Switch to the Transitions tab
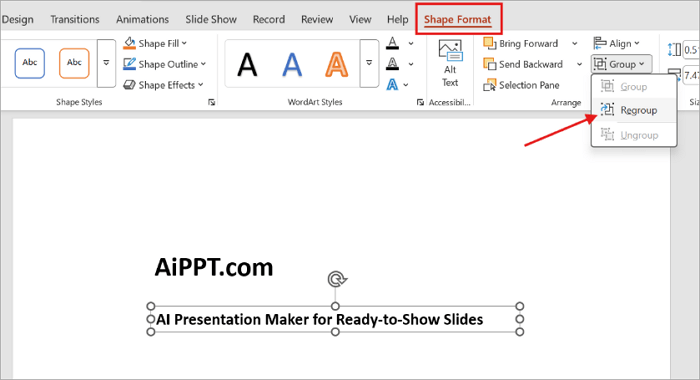The width and height of the screenshot is (700, 380). point(75,19)
